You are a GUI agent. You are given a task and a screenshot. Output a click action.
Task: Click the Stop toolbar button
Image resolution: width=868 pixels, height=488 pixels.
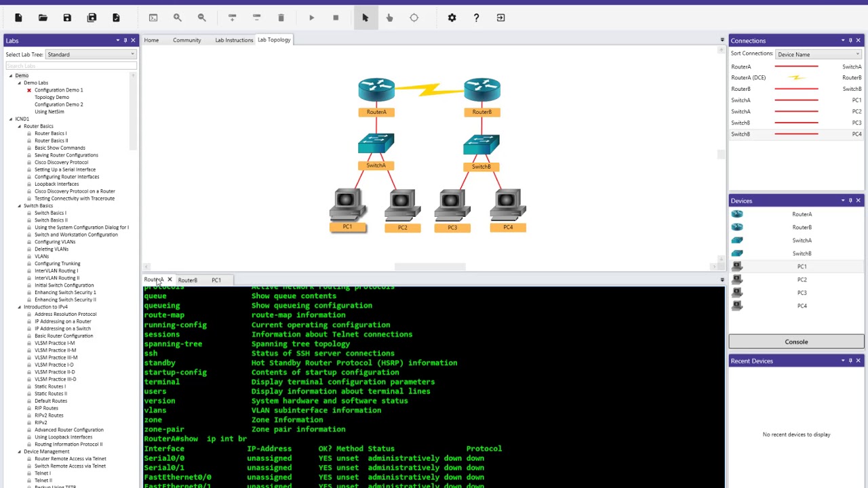(336, 18)
